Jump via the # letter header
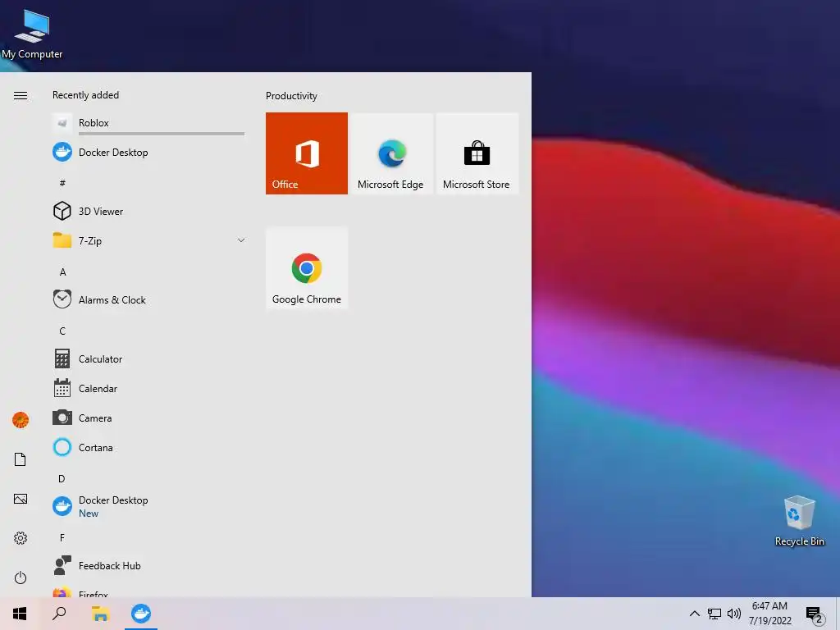This screenshot has height=630, width=840. [x=62, y=183]
